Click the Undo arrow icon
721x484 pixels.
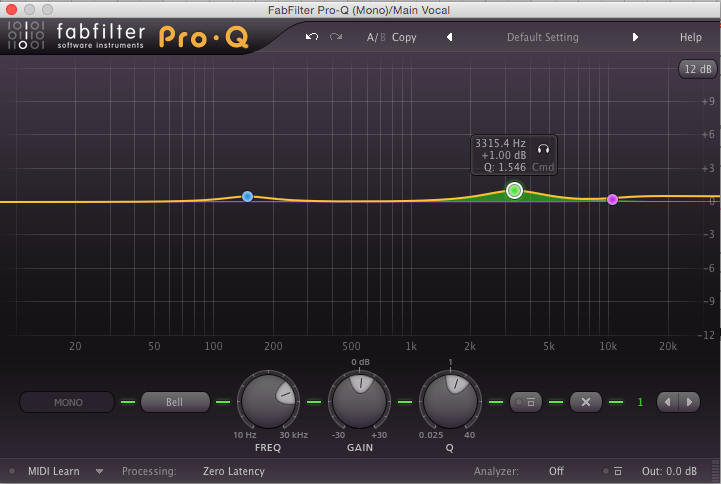point(312,36)
